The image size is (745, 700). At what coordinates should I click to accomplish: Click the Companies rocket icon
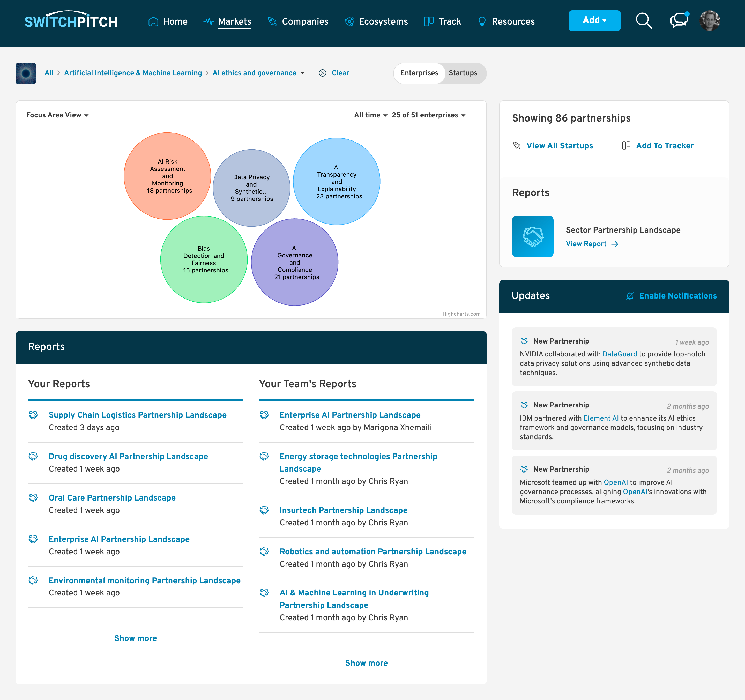272,21
